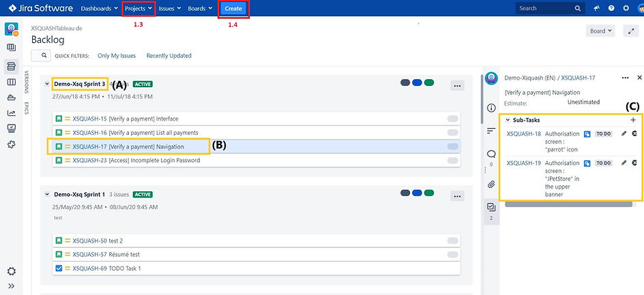
Task: Click gray To Do badge in Sprint 1 header
Action: [x=405, y=193]
